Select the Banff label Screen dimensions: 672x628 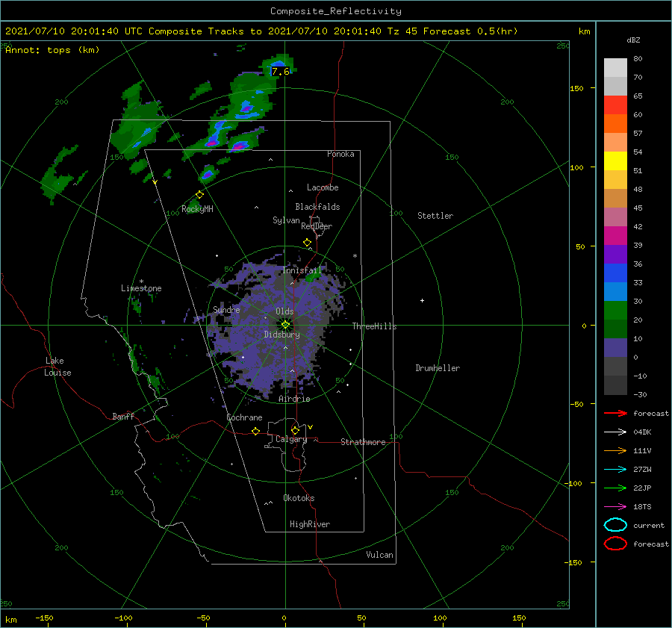pos(123,416)
